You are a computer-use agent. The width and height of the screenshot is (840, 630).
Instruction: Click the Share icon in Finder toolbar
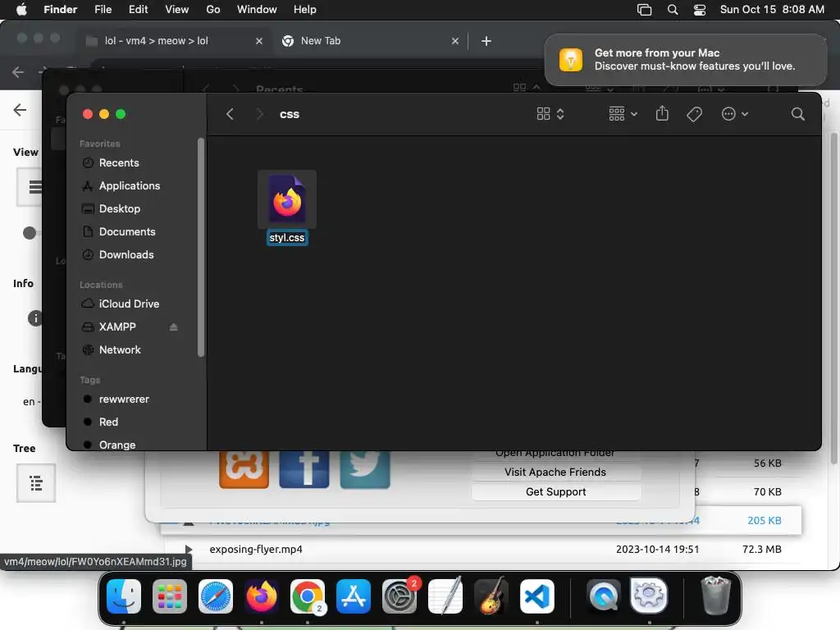[x=662, y=113]
